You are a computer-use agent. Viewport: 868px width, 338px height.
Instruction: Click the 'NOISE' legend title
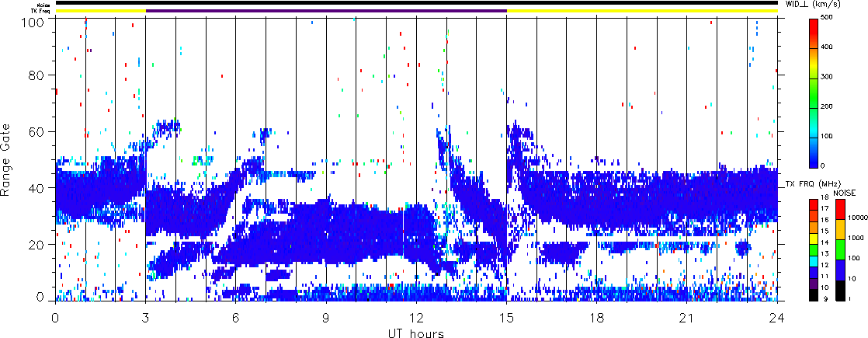coord(844,193)
